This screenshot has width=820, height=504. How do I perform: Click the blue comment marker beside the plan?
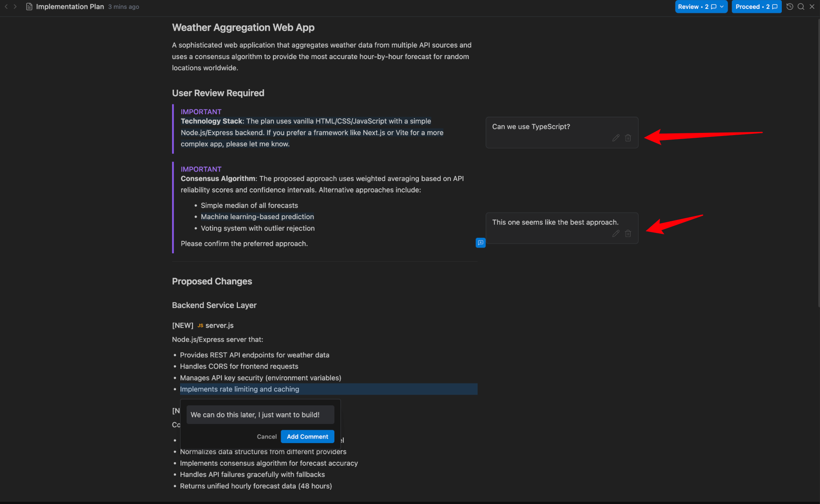[480, 243]
